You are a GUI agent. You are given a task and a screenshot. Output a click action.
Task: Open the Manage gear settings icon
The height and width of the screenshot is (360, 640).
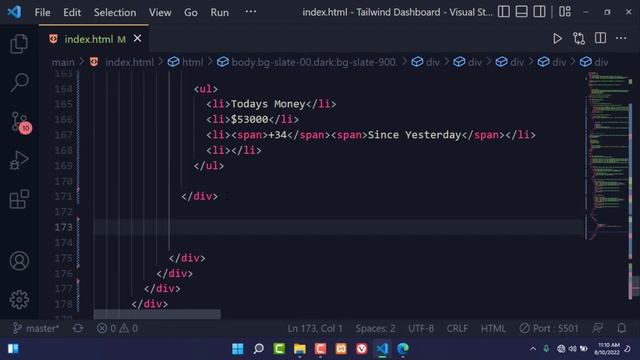coord(19,300)
